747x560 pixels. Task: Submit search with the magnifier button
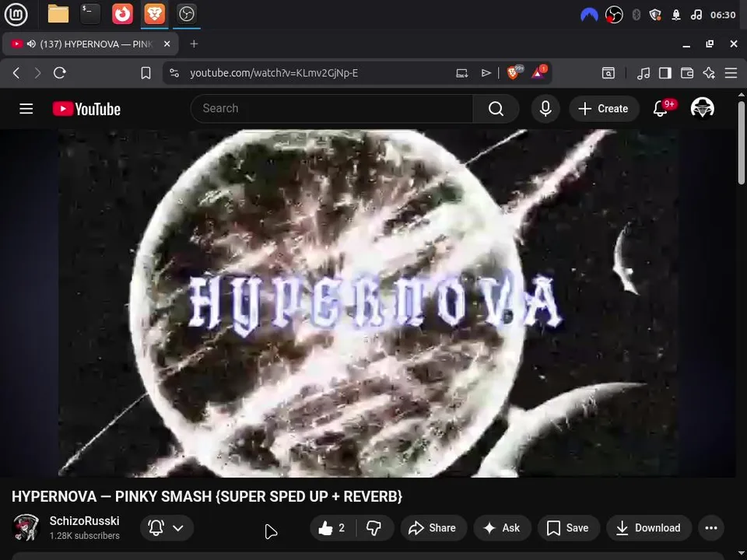tap(496, 109)
